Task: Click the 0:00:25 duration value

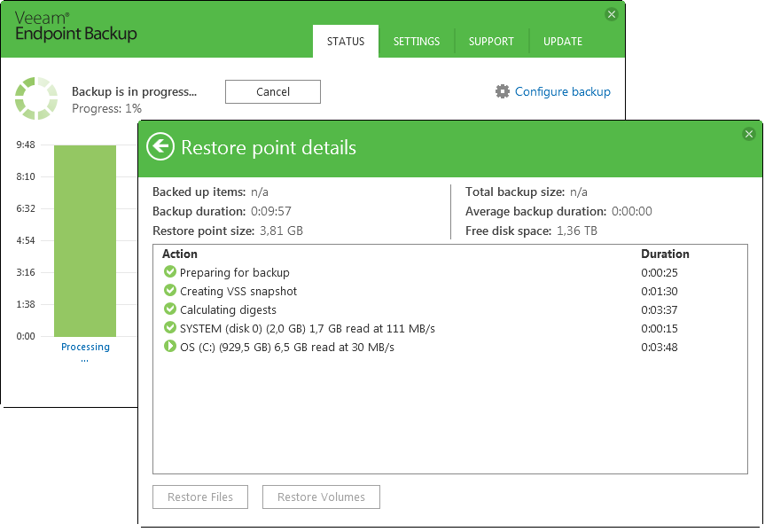Action: tap(660, 272)
